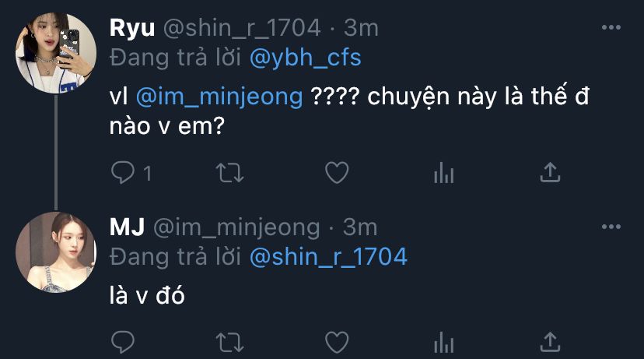This screenshot has width=644, height=359.
Task: Open MJ's profile picture
Action: point(54,252)
